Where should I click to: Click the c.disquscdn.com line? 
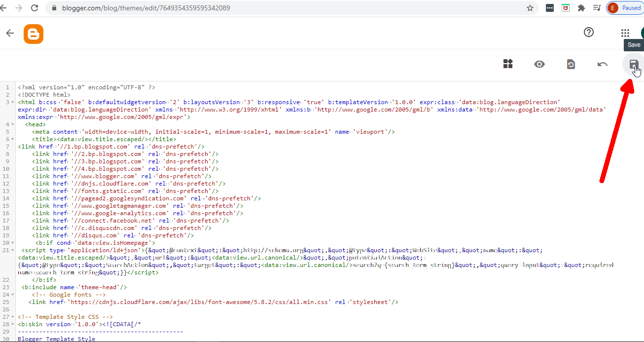click(122, 228)
